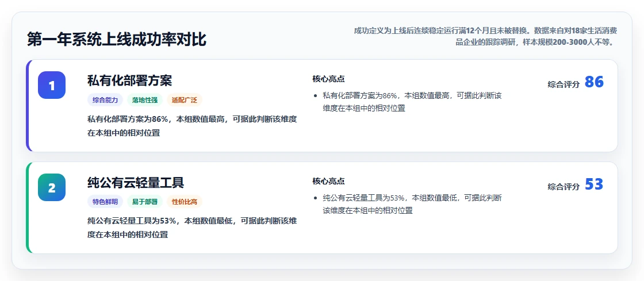This screenshot has height=281, width=644.
Task: Click the rank 1 number badge
Action: [52, 85]
